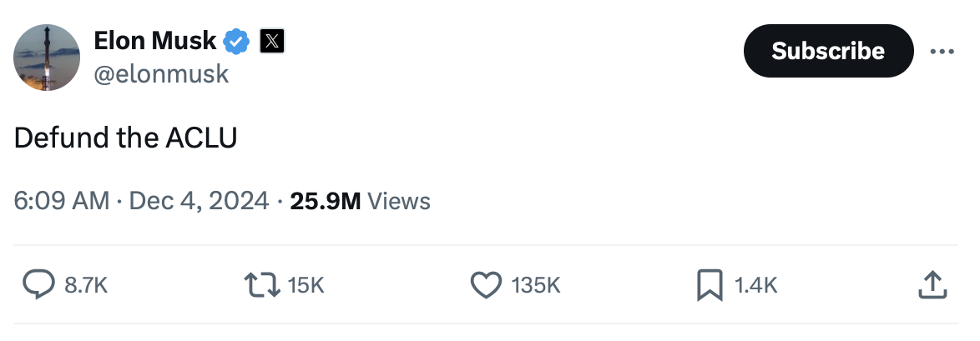Click the share upload arrow icon
Viewport: 980px width, 341px height.
[932, 285]
